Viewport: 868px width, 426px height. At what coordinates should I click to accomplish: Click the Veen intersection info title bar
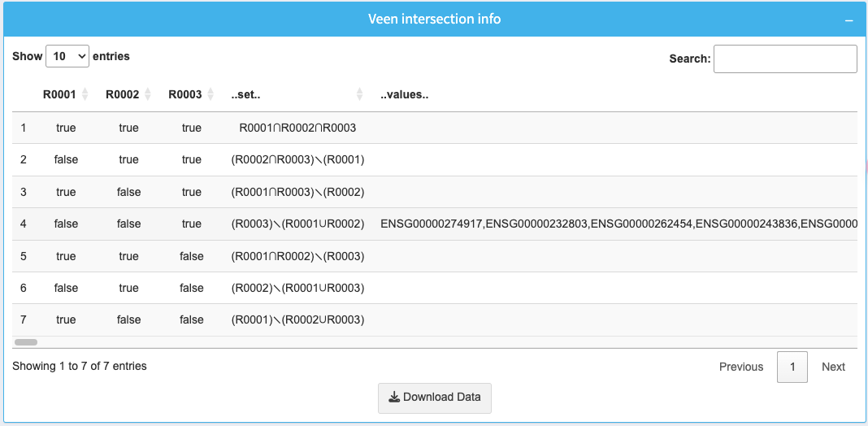click(434, 19)
